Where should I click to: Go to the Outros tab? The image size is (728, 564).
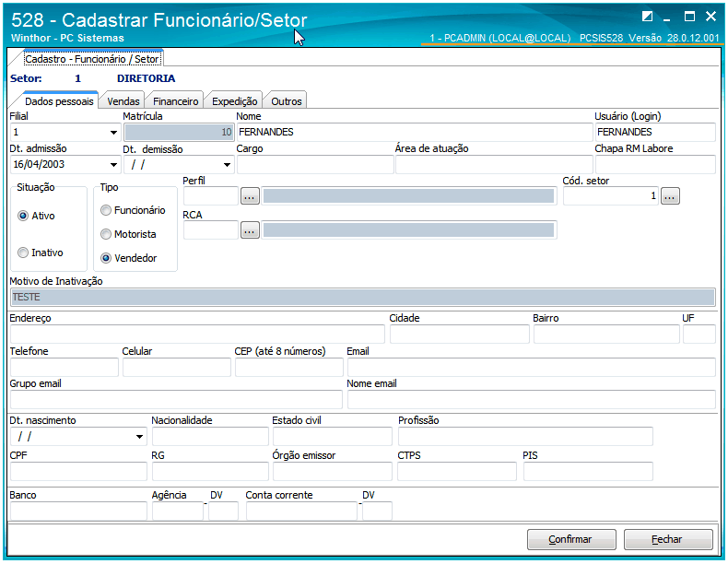pyautogui.click(x=287, y=101)
